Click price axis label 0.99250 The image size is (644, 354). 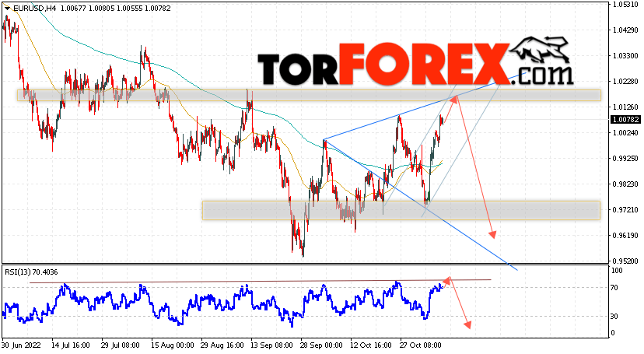coord(625,159)
